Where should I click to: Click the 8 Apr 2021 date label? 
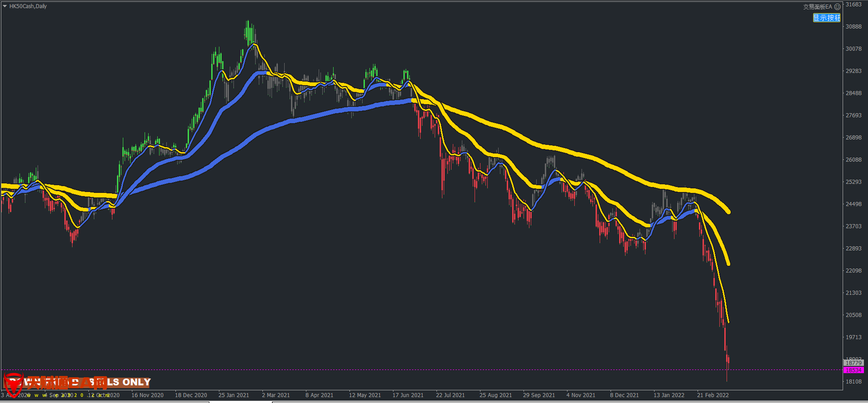[x=319, y=395]
